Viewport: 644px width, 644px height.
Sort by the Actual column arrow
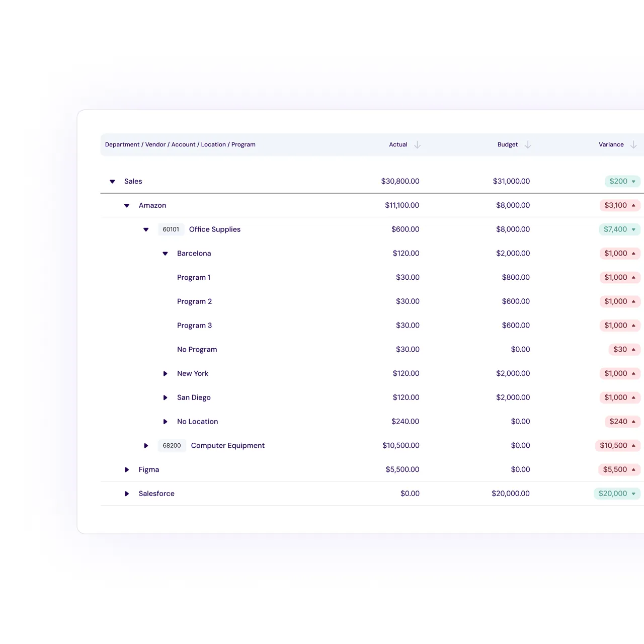point(417,145)
